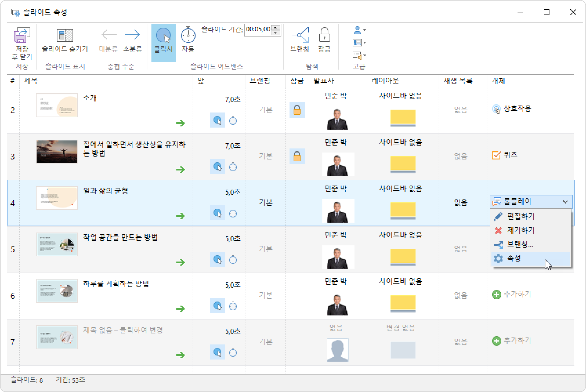Toggle auto-advance timer for slide 5
Screen dimensions: 586x392
[x=233, y=260]
